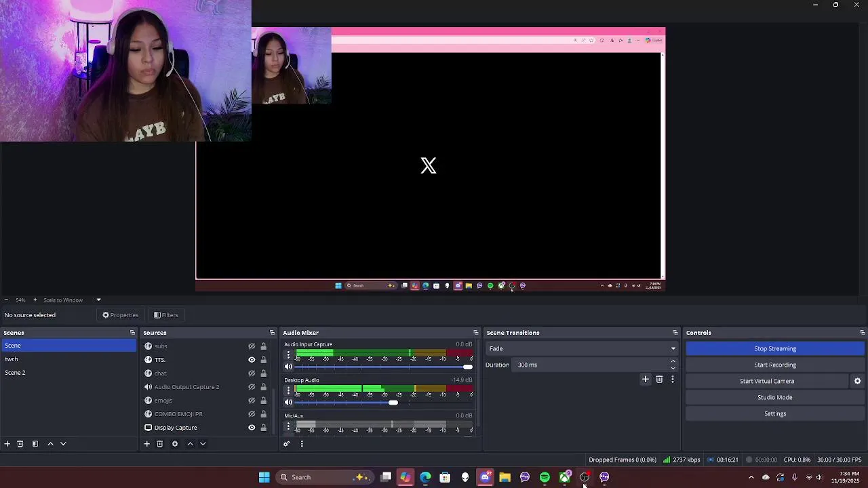Screen dimensions: 868x488
Task: Open the Filters button for source
Action: tap(166, 315)
